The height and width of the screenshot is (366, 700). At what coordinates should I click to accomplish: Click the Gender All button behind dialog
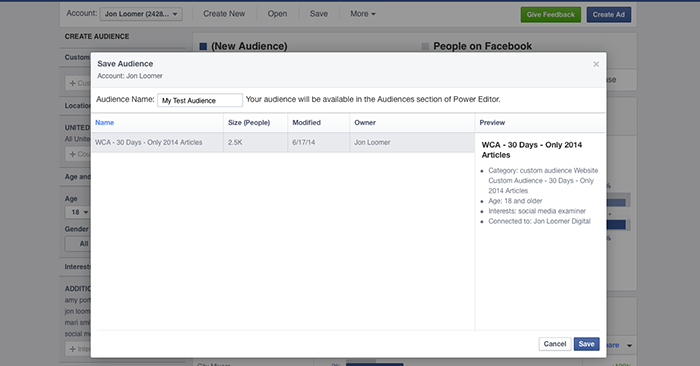(79, 244)
